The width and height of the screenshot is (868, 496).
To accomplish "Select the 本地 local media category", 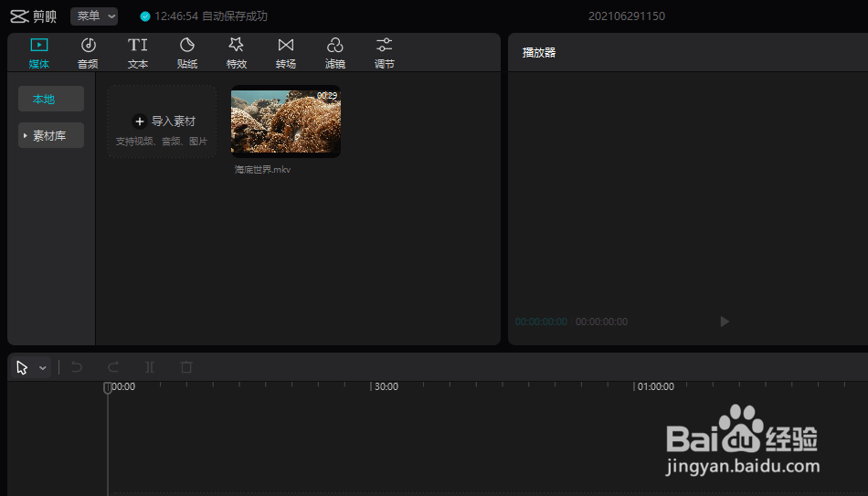I will (51, 99).
